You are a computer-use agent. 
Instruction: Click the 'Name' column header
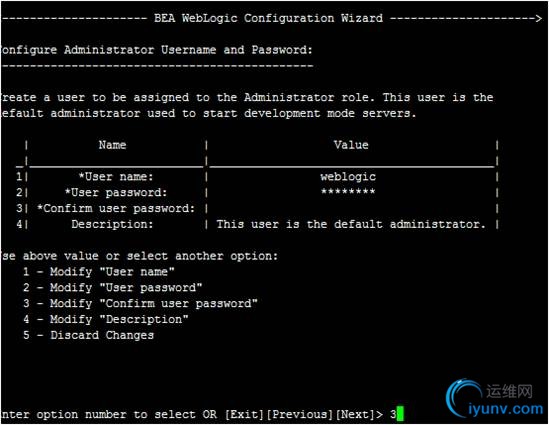[x=112, y=145]
